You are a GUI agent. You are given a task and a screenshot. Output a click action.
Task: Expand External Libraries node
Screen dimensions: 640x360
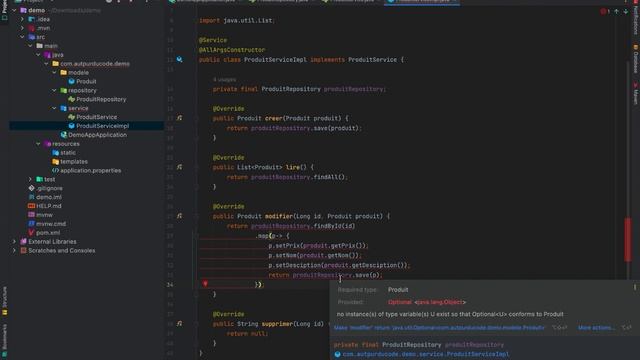click(x=15, y=242)
